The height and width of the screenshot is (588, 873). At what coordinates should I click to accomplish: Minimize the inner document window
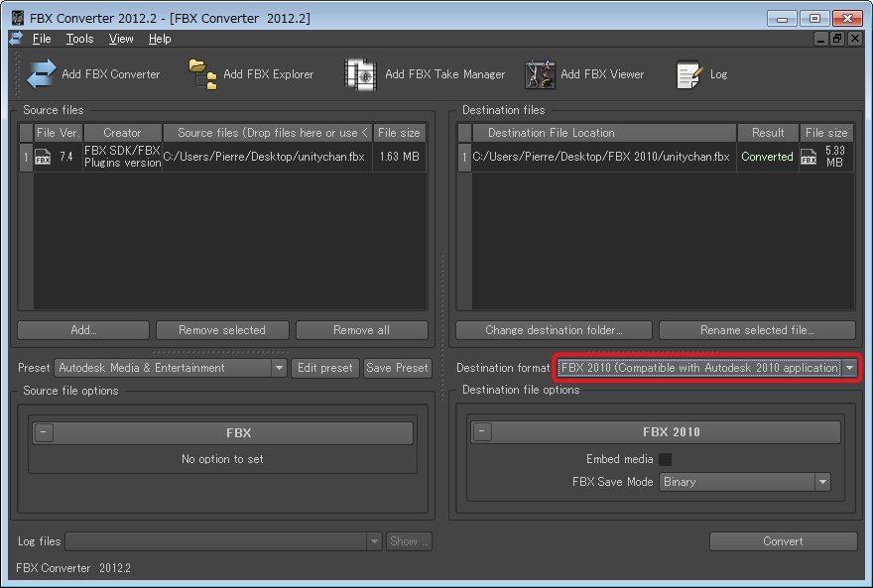point(820,39)
